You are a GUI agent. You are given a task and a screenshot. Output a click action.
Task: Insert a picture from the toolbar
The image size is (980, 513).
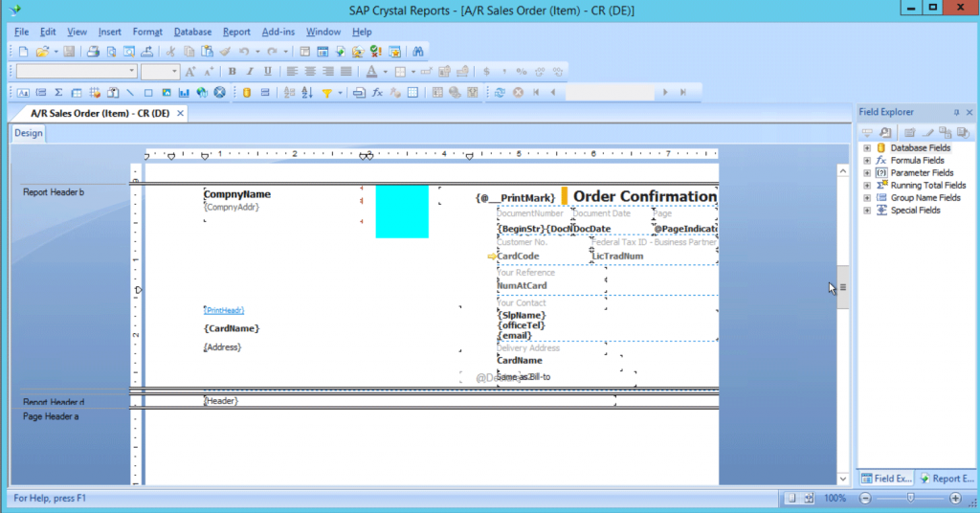click(167, 93)
